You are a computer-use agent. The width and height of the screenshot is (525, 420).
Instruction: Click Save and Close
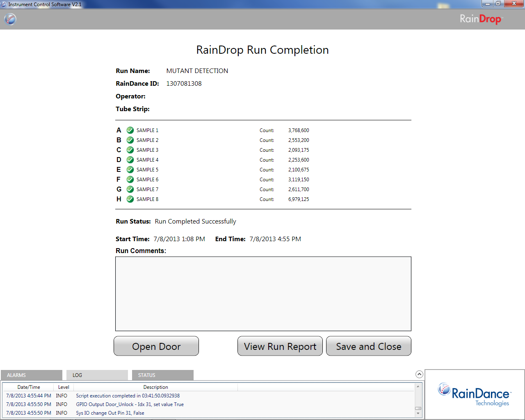tap(368, 347)
